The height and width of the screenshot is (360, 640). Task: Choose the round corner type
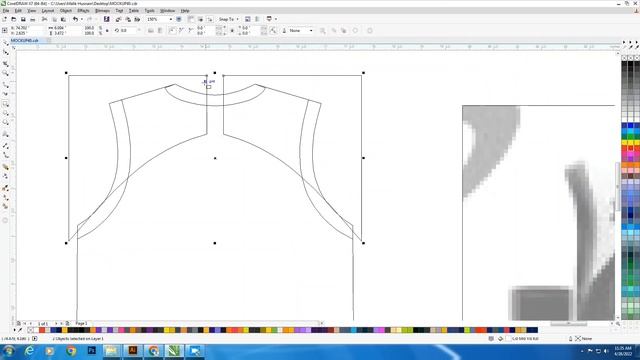click(x=172, y=31)
